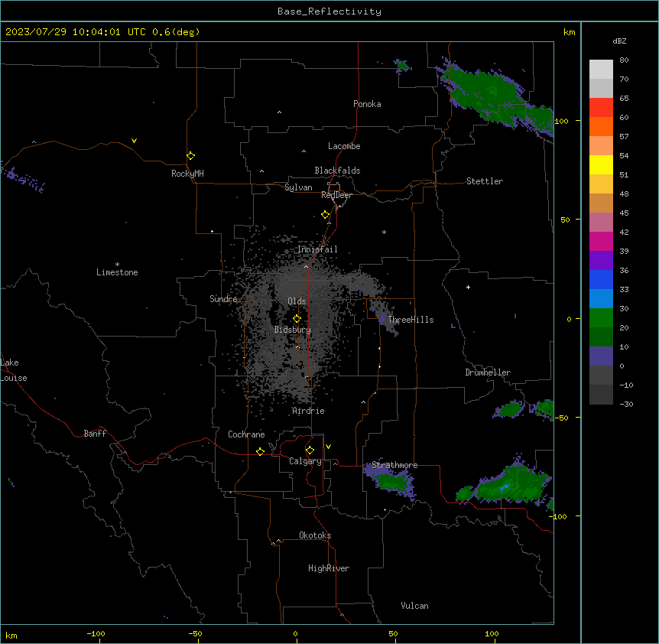Click the Sylvan label
The image size is (659, 644).
[298, 187]
